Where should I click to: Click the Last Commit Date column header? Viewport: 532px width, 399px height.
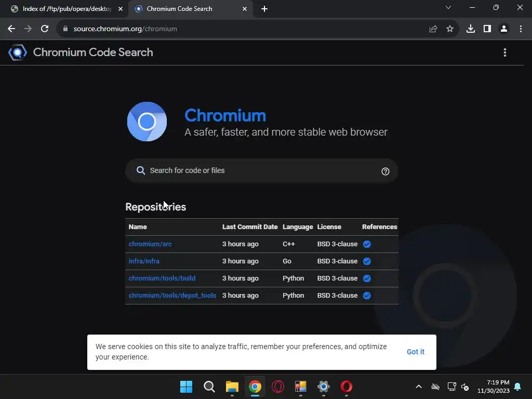pos(250,227)
